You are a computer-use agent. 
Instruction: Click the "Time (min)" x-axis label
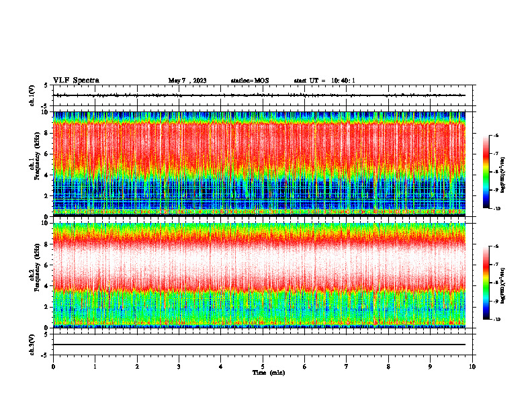269,373
